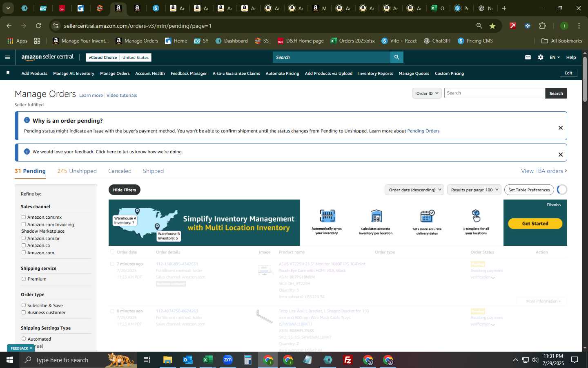This screenshot has width=588, height=368.
Task: Open Chrome zoom magnifier in address bar
Action: [479, 26]
